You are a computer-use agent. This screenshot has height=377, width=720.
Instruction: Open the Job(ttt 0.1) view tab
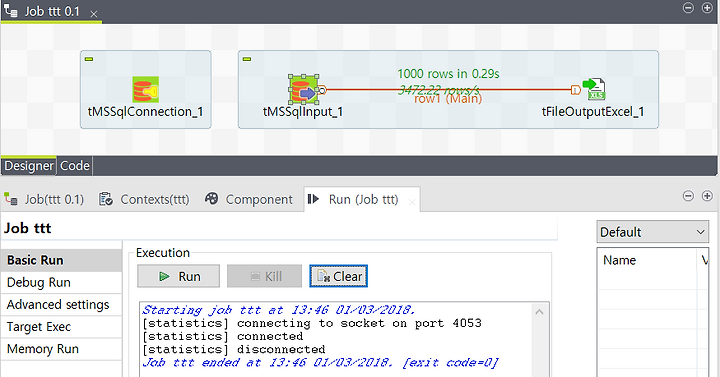pos(45,199)
